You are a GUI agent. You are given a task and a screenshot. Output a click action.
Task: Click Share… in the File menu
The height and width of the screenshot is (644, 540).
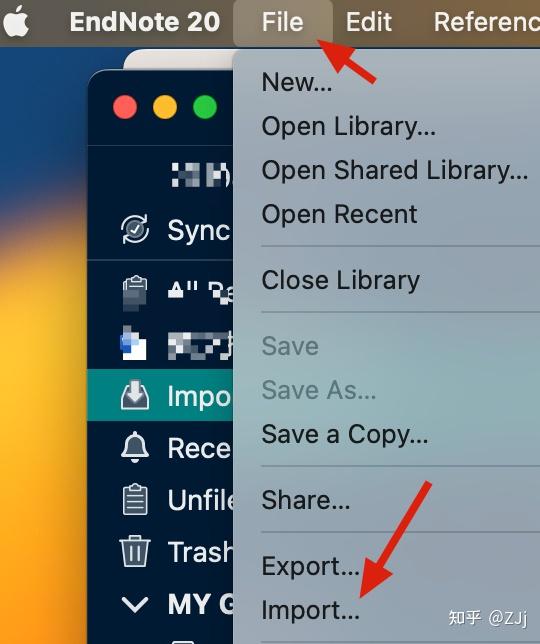(306, 500)
